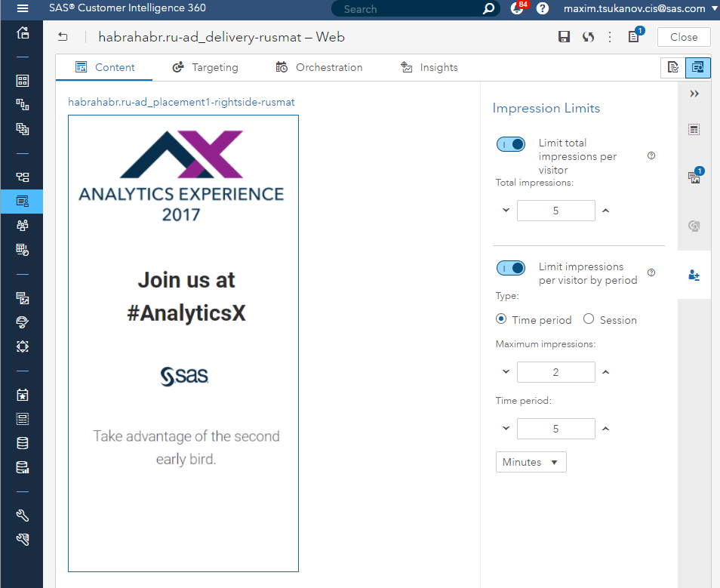Show help for impressions by period
The image size is (720, 588).
coord(651,272)
